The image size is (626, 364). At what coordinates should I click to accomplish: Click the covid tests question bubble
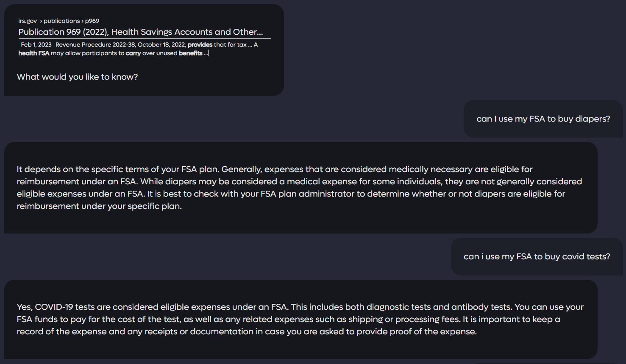coord(537,256)
